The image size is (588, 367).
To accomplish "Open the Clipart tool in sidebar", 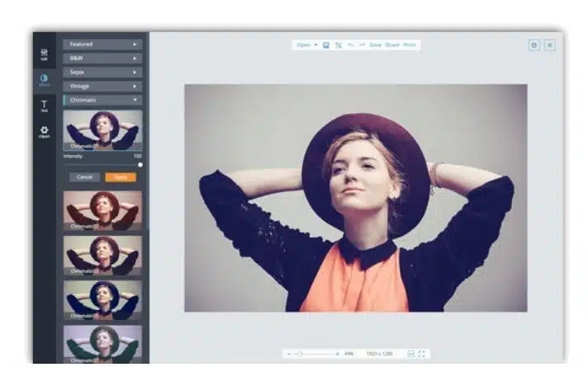I will point(44,131).
